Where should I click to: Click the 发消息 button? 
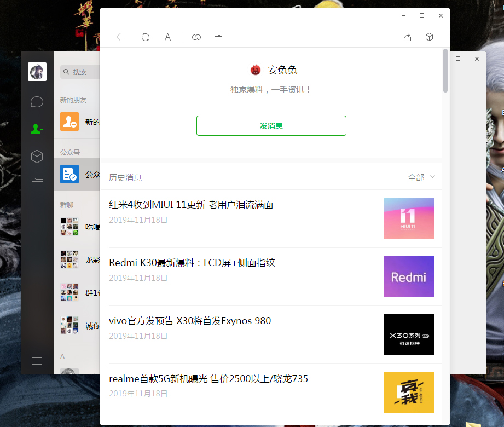coord(271,125)
